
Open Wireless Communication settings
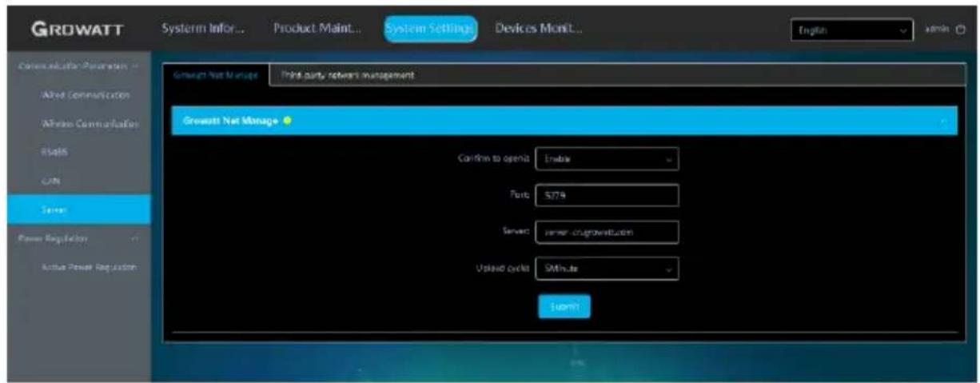(x=91, y=124)
